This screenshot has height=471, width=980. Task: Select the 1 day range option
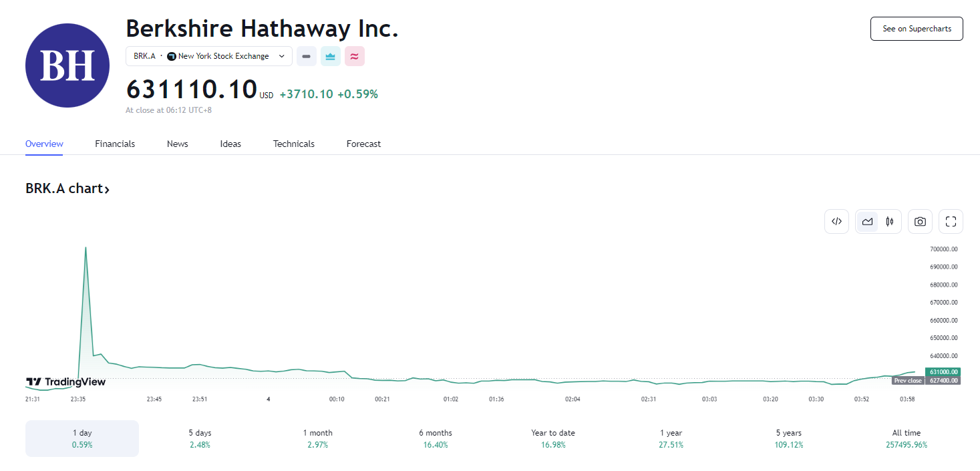82,438
